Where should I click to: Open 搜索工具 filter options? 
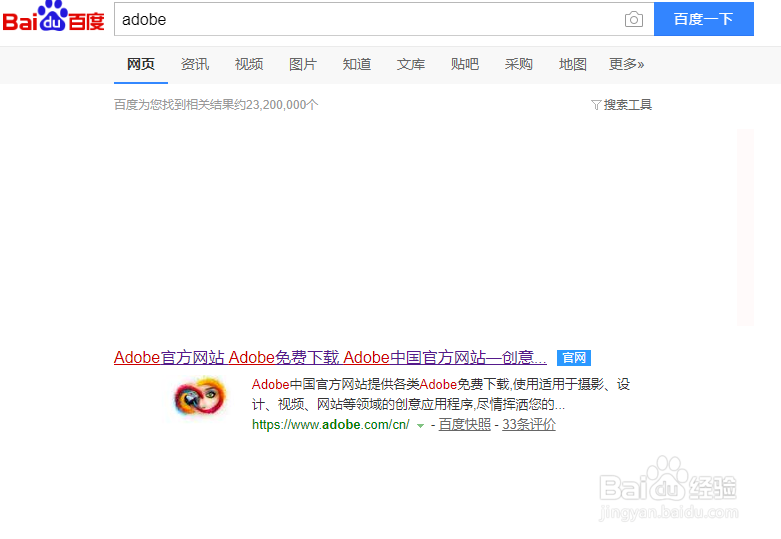point(622,105)
